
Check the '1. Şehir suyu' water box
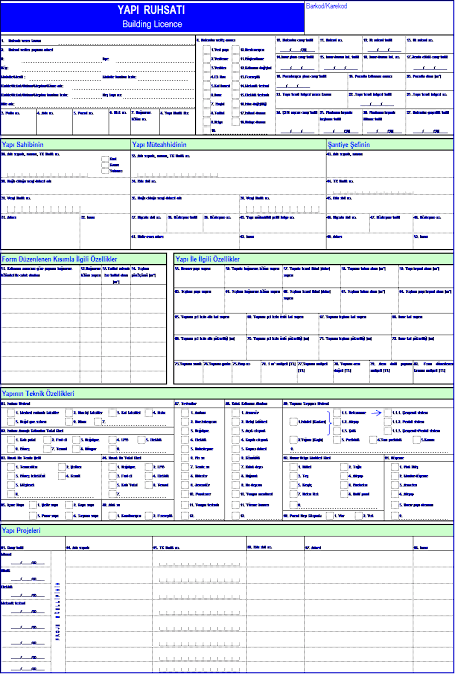(33, 505)
